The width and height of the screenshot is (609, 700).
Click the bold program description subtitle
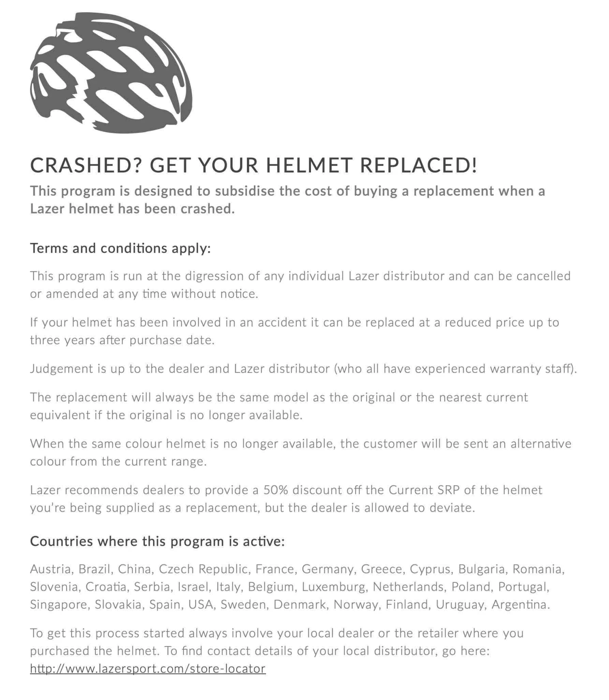[x=287, y=200]
